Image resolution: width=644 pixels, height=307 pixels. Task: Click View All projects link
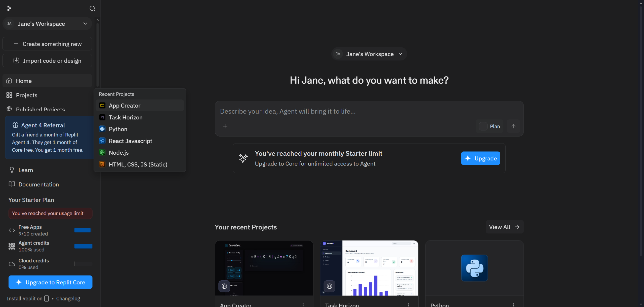click(x=504, y=227)
